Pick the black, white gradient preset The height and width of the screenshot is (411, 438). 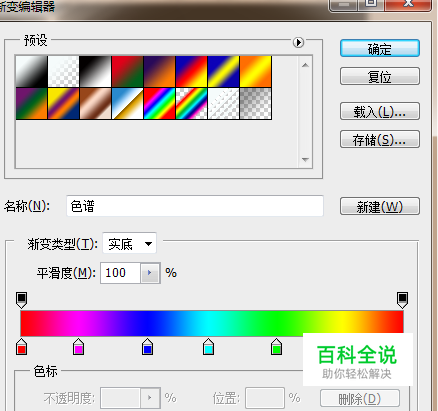pyautogui.click(x=96, y=71)
